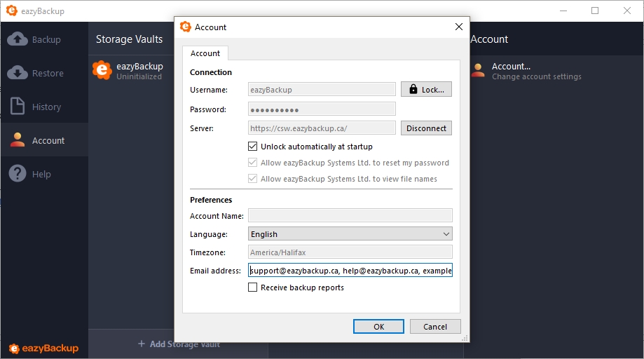This screenshot has width=644, height=359.
Task: Click the Password field
Action: (x=322, y=109)
